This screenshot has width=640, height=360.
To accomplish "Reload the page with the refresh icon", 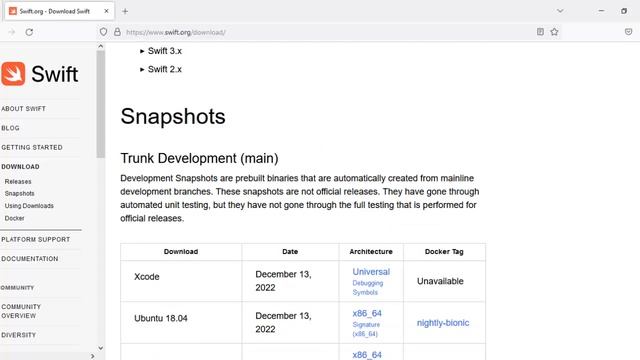I will pyautogui.click(x=29, y=32).
